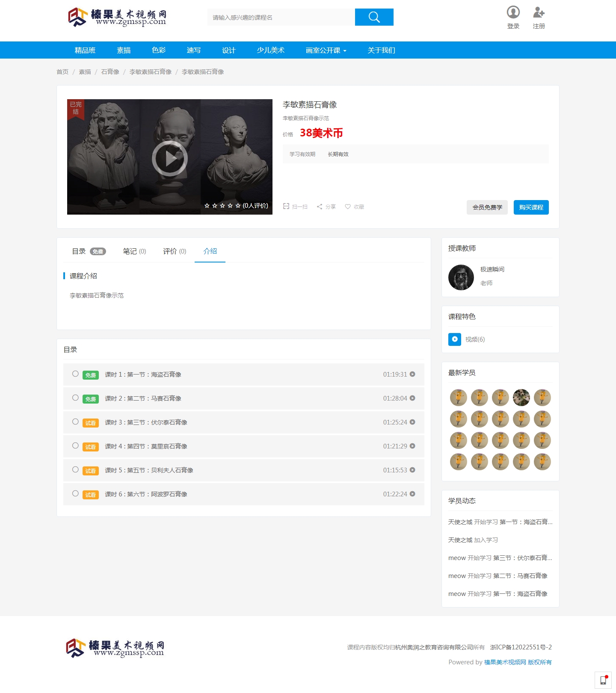Select radio circle for lesson 5 贝利夫人石膏像
The height and width of the screenshot is (693, 616).
click(x=75, y=469)
